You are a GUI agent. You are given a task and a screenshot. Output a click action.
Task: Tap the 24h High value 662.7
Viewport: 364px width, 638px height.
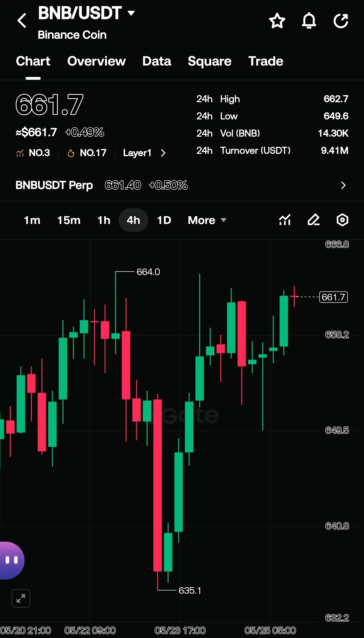(x=336, y=99)
